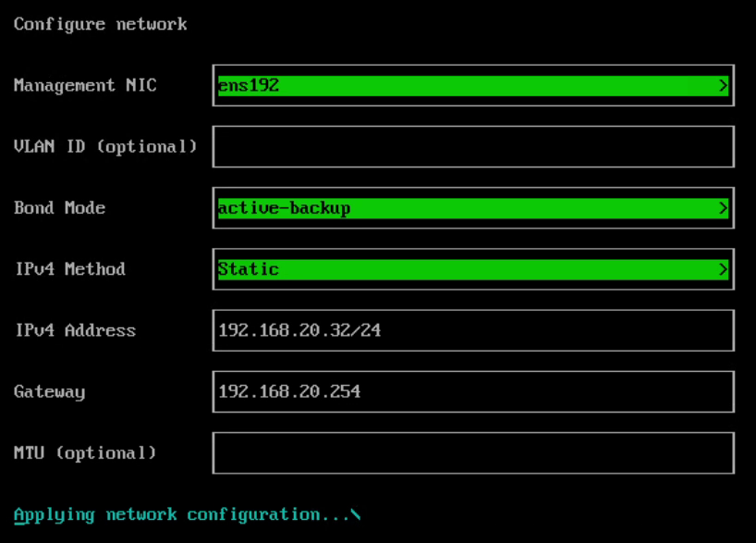Click the Gateway label text

pos(50,392)
